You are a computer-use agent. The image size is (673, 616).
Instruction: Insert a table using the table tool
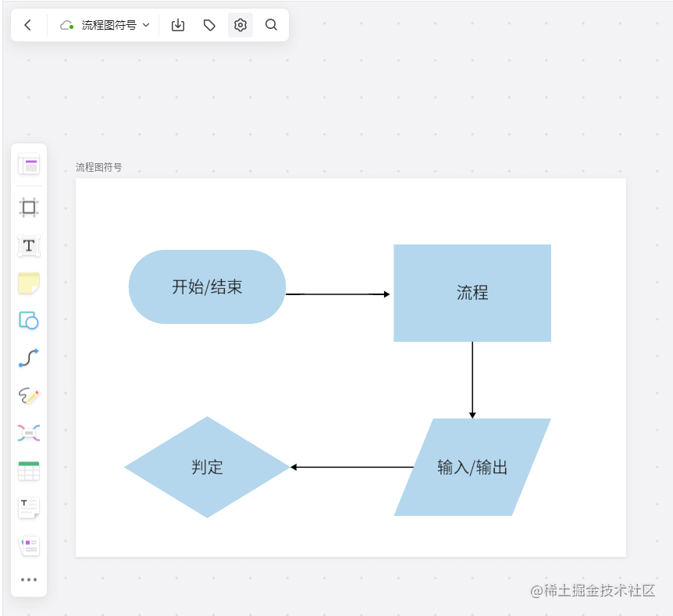click(29, 471)
